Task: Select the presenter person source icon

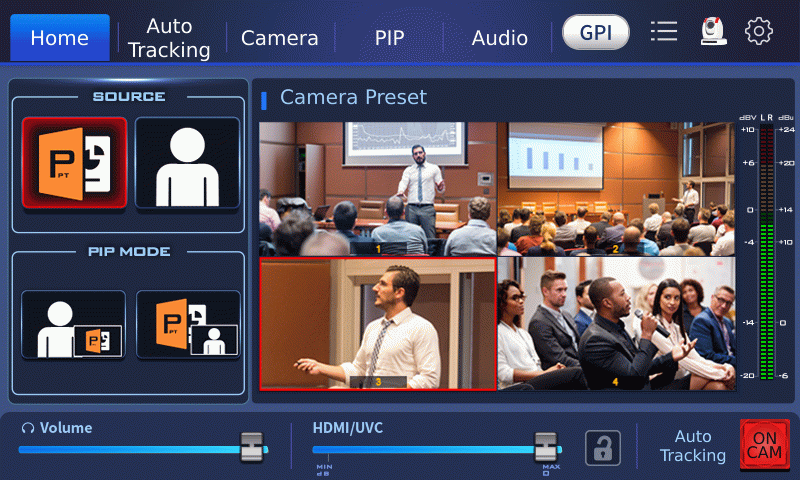Action: tap(187, 163)
